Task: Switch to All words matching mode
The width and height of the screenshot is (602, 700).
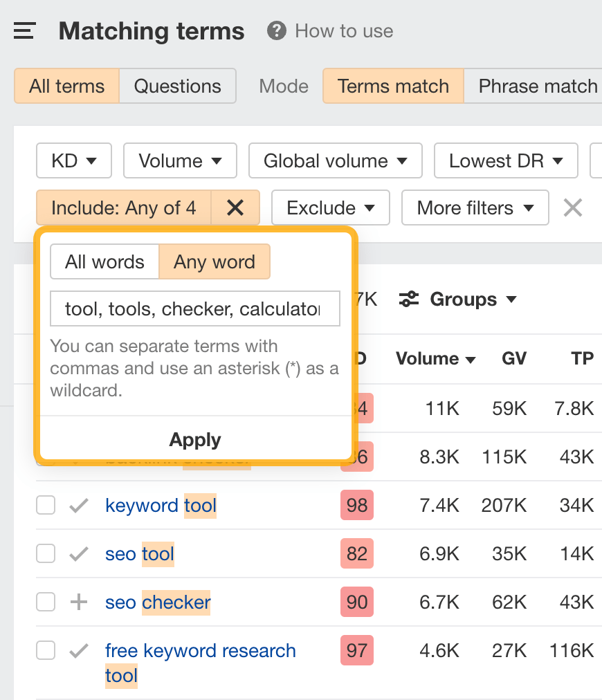Action: [104, 261]
